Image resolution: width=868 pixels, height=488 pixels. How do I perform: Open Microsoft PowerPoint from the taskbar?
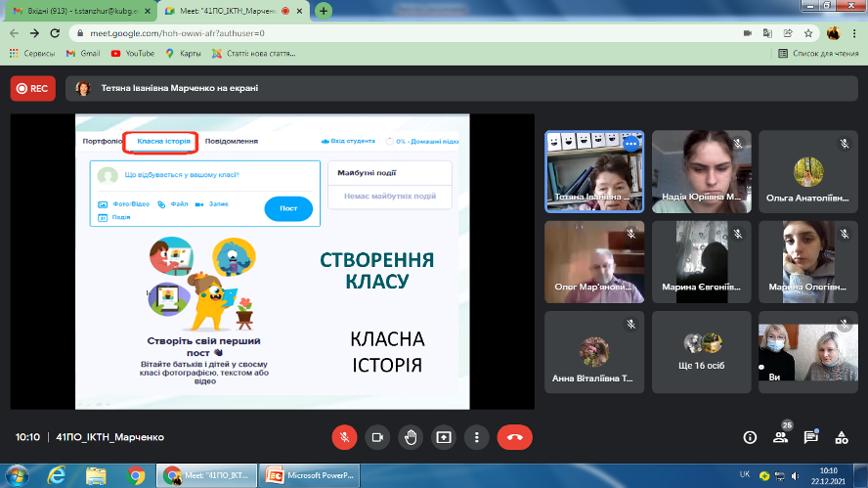313,475
